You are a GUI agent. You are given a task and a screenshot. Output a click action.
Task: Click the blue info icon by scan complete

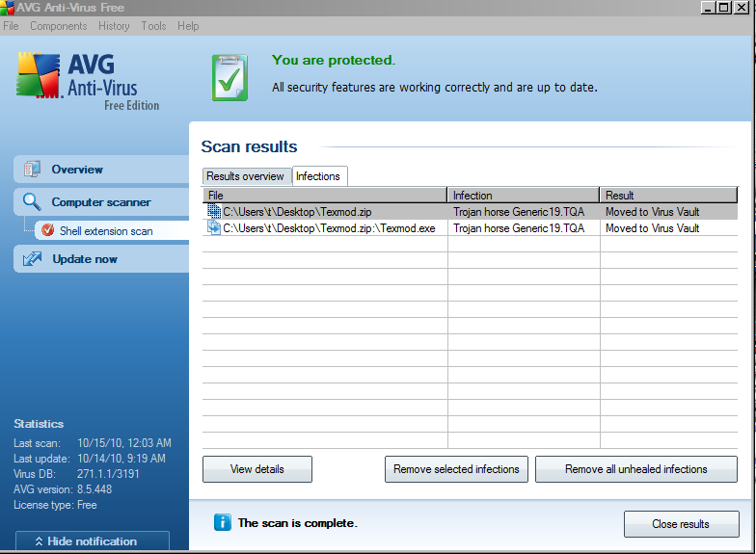click(x=222, y=522)
